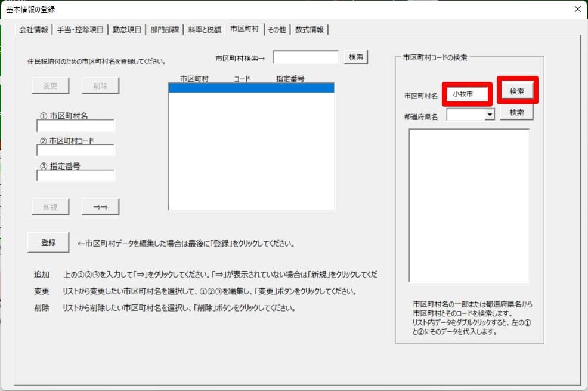
Task: Select the 勤怠項目 tab
Action: (x=126, y=29)
